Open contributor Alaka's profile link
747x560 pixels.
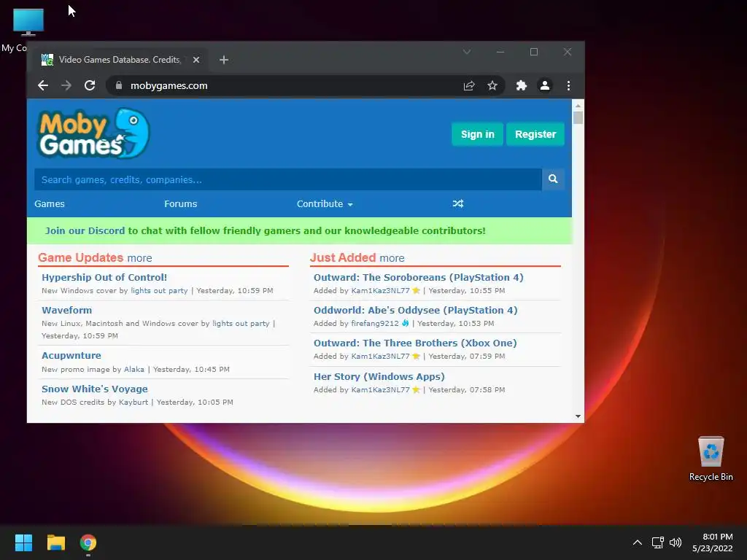pos(134,369)
